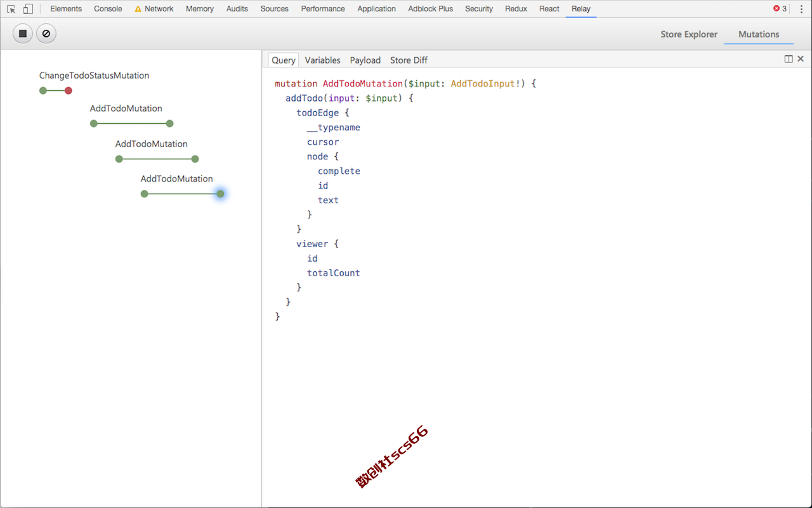Click ChangeTodoStatusMutation green start marker

coord(43,91)
